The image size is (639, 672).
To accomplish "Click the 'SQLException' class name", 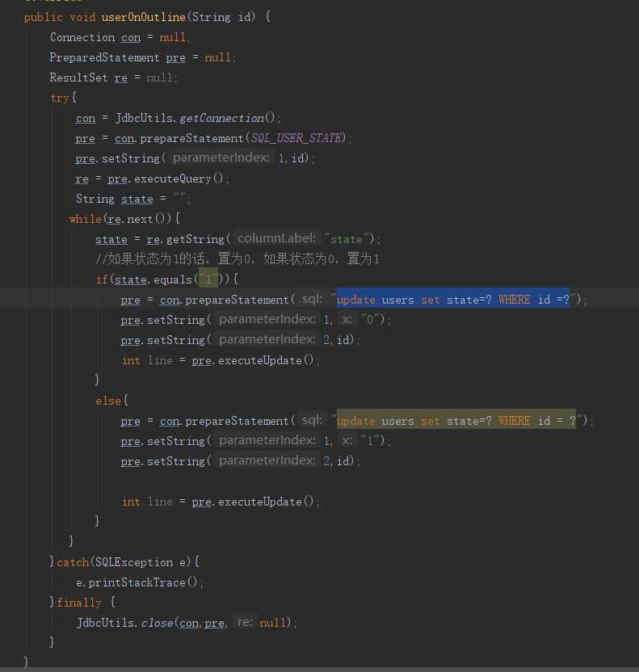I will coord(134,562).
